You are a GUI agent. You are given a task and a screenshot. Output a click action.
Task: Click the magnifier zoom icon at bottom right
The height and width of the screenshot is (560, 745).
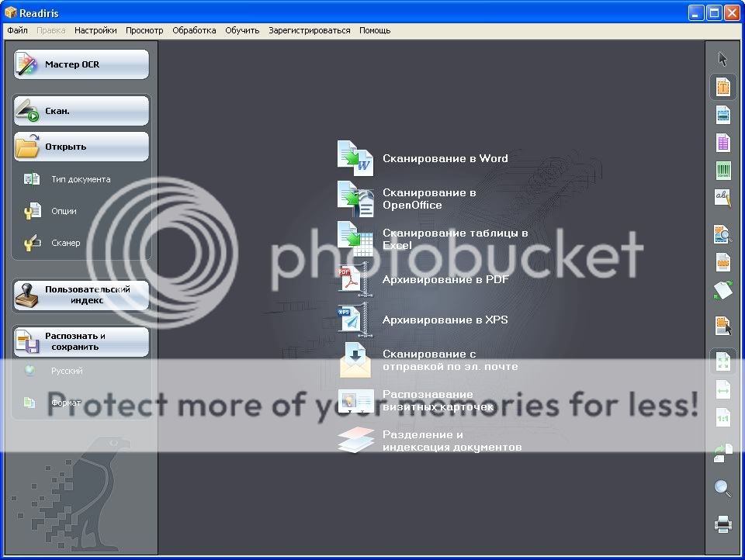click(x=722, y=489)
